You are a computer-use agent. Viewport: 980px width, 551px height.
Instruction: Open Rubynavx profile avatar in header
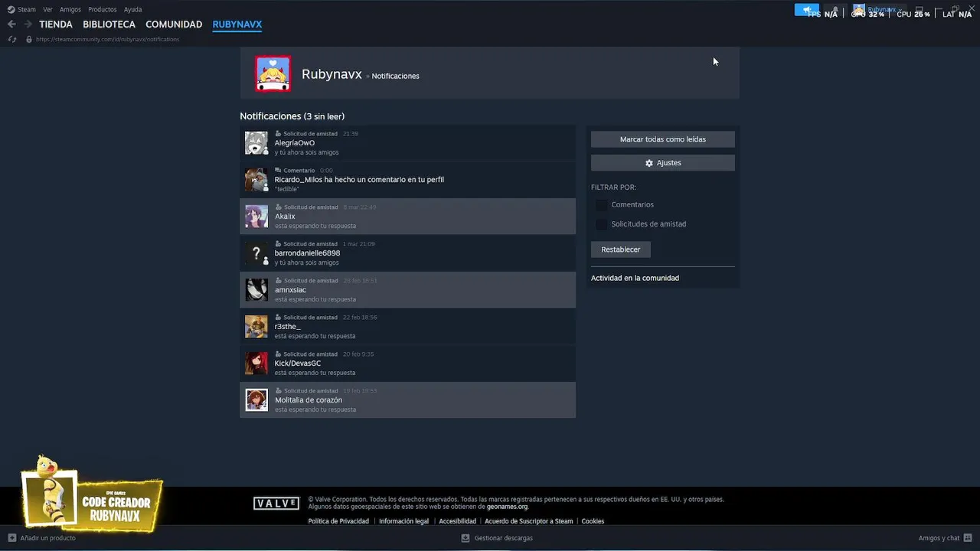pos(859,10)
